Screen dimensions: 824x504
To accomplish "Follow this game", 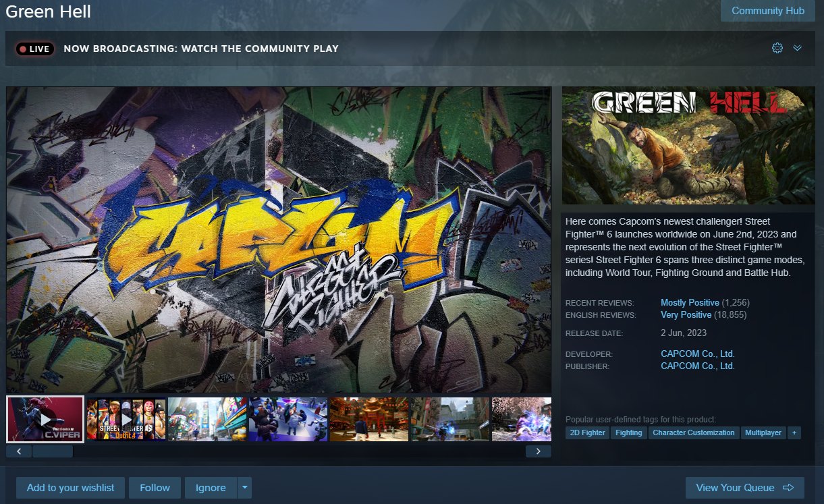I will (155, 488).
